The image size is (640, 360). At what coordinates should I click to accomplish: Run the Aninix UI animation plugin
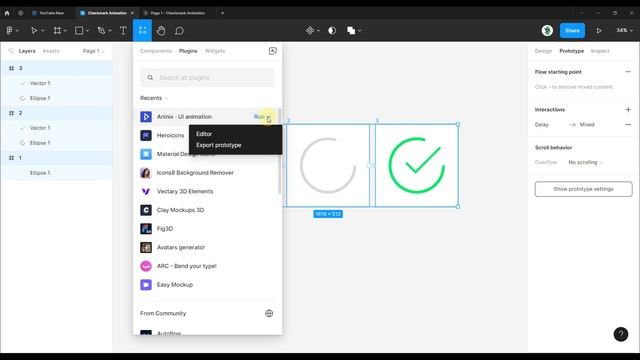[x=259, y=117]
